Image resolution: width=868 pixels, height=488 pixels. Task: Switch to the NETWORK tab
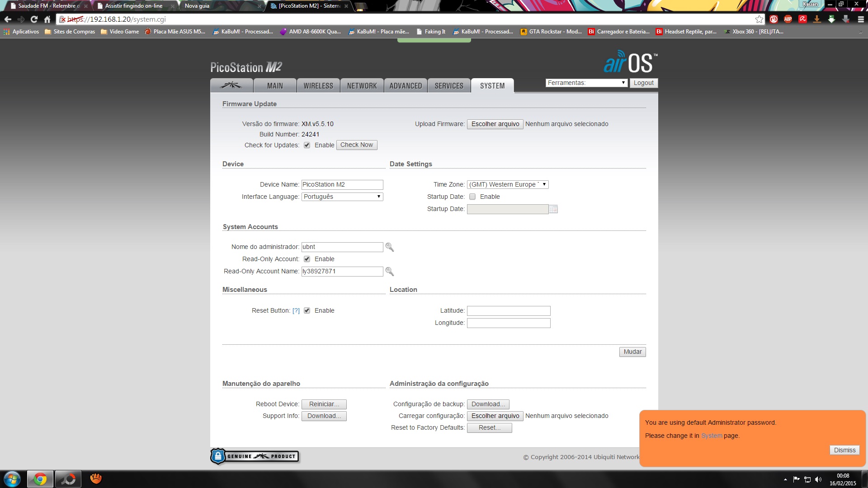pos(362,85)
